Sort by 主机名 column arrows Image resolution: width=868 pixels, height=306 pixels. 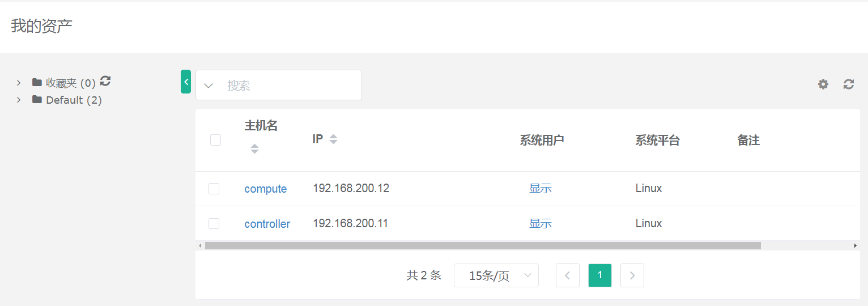tap(254, 148)
